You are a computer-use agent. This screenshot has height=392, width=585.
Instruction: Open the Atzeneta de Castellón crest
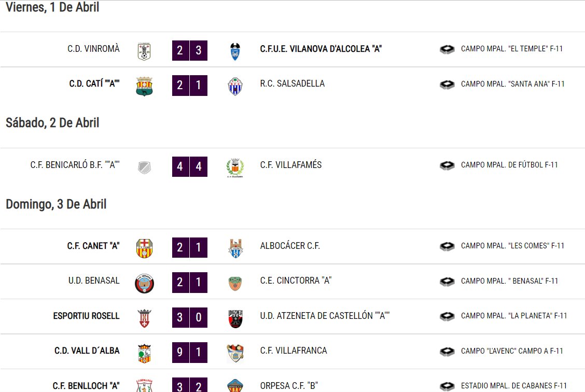(235, 318)
